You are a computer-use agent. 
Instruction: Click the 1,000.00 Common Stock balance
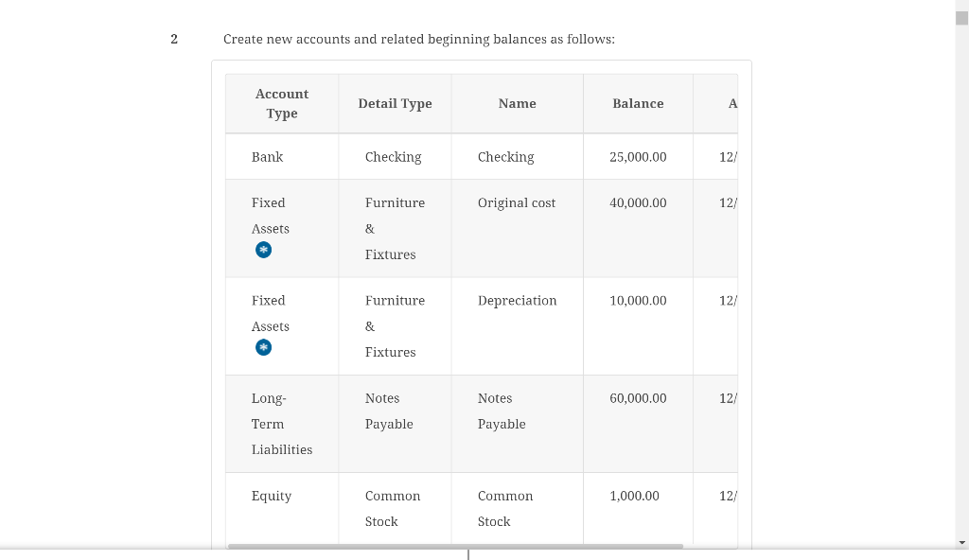(x=634, y=496)
